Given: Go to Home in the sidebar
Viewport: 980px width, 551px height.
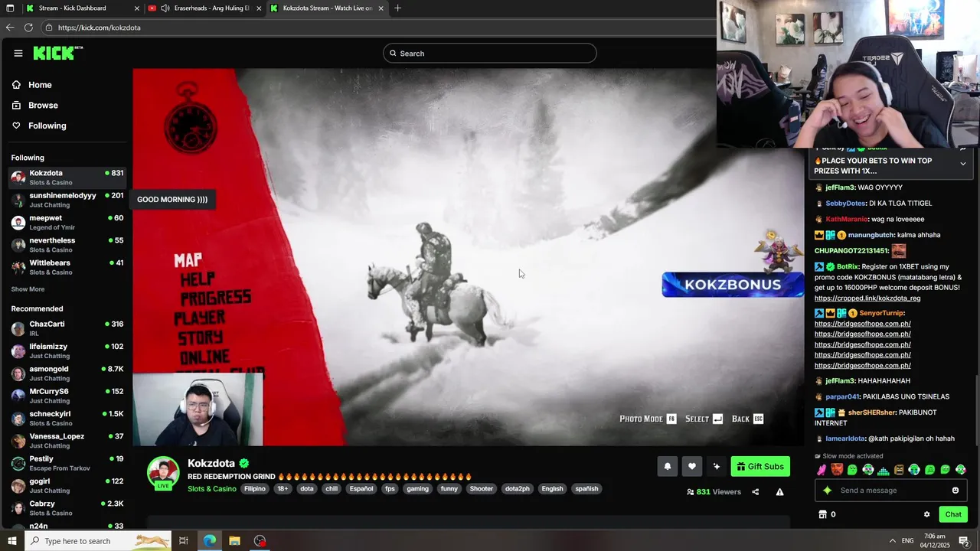Looking at the screenshot, I should point(32,85).
